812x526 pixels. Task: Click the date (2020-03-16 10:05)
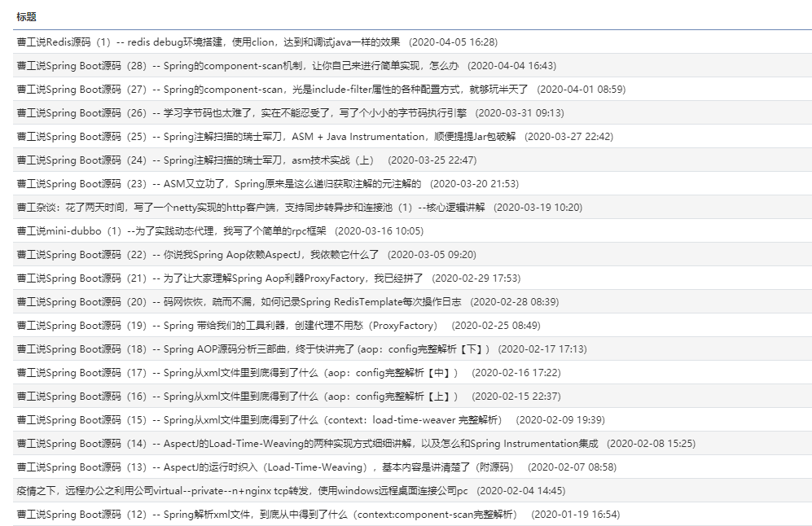coord(379,231)
